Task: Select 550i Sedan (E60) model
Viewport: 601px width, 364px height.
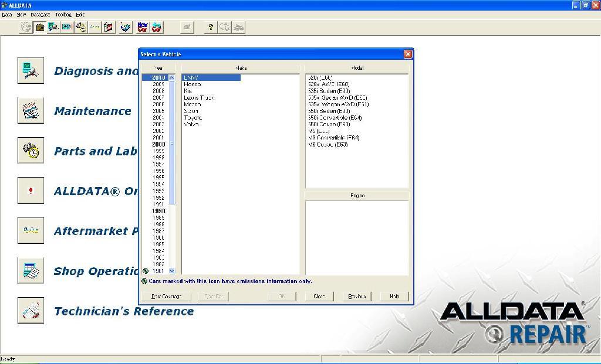Action: point(329,111)
